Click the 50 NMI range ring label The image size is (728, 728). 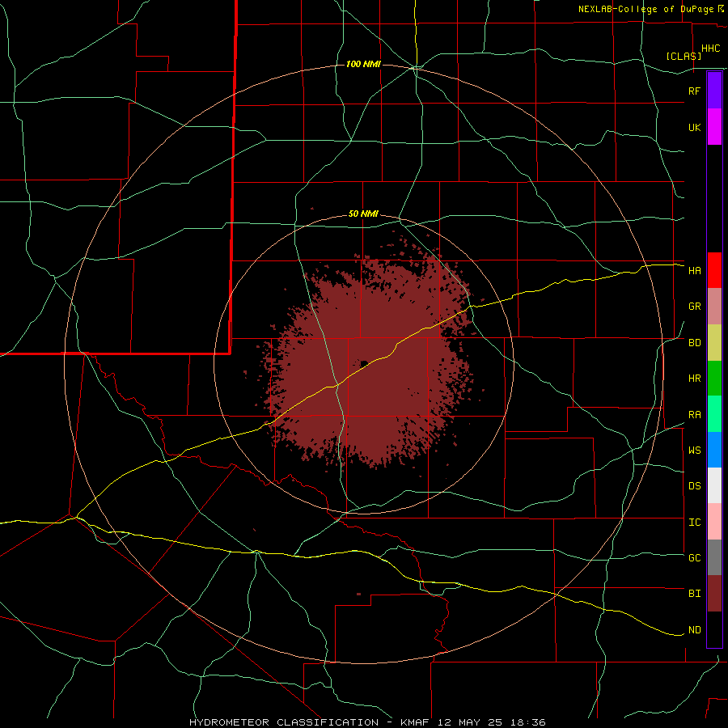pyautogui.click(x=363, y=214)
